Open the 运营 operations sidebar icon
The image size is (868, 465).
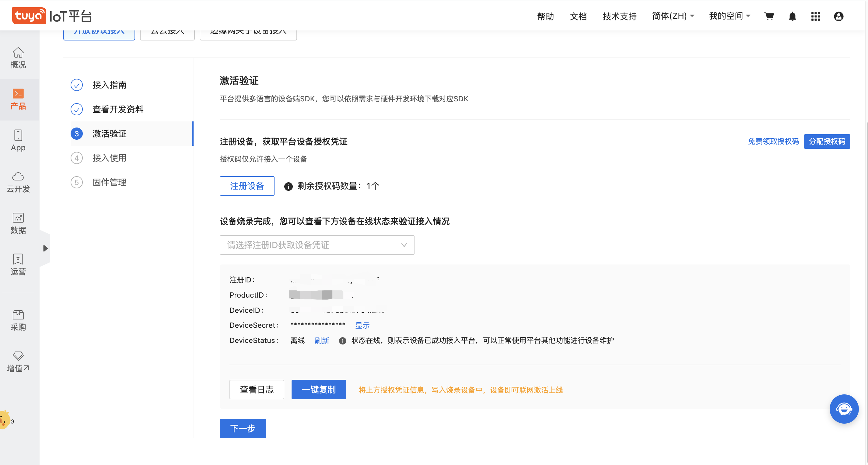18,265
